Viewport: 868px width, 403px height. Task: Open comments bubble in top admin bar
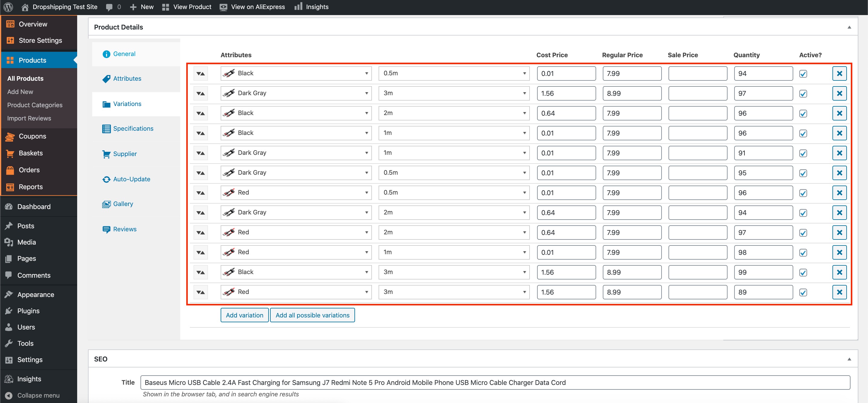pyautogui.click(x=109, y=7)
